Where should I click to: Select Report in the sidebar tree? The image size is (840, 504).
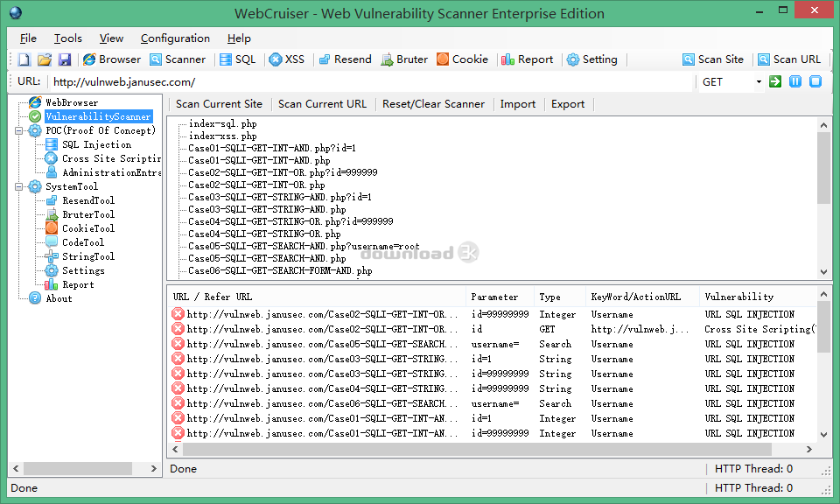click(78, 284)
